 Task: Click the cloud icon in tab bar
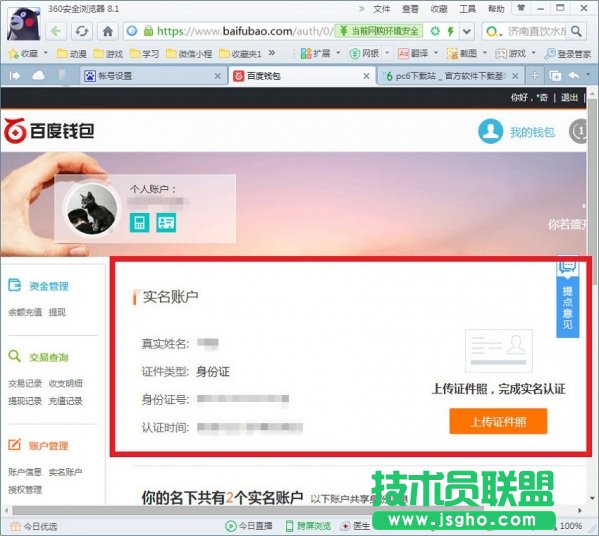coord(38,76)
